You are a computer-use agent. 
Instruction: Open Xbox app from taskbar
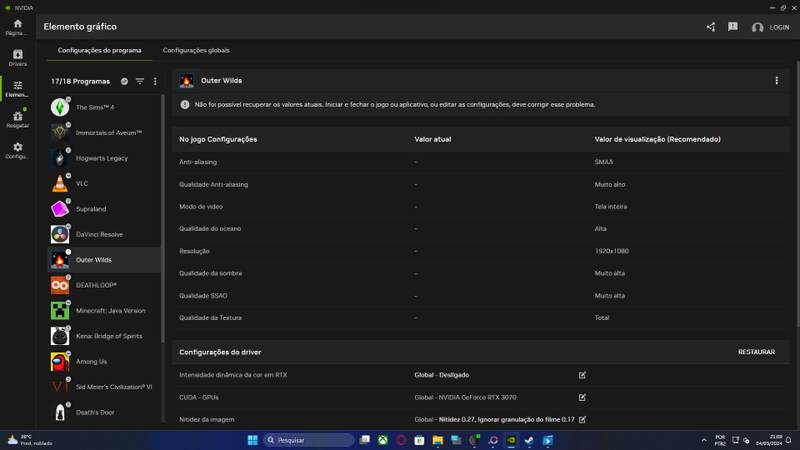383,440
